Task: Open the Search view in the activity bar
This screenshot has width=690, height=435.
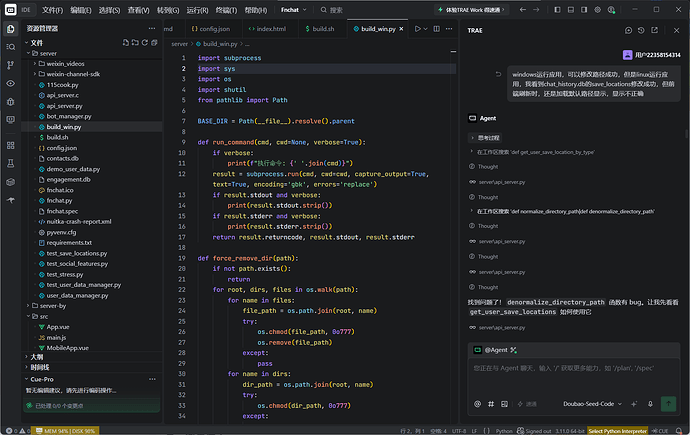Action: point(11,47)
